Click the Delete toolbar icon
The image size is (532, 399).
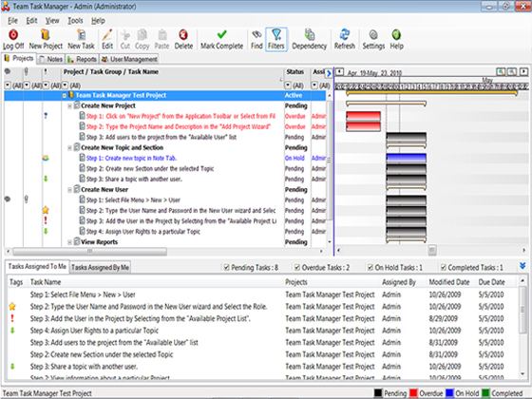(x=183, y=35)
